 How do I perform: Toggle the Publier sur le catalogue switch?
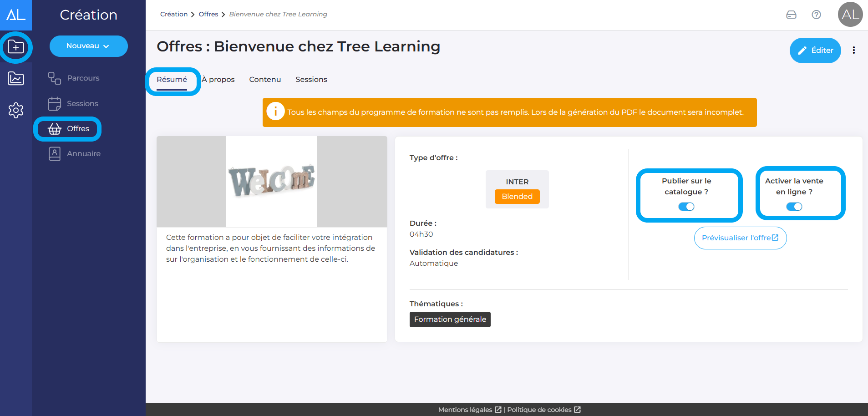tap(686, 207)
